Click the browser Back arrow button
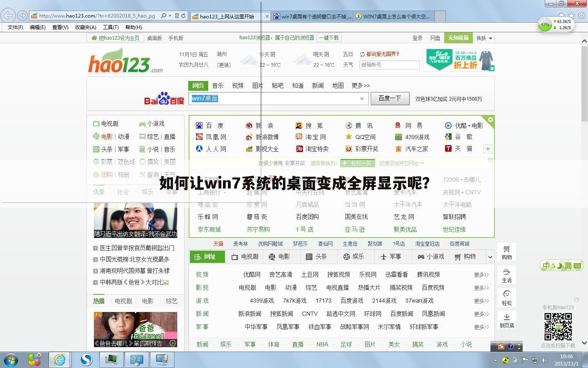Screen dimensions: 588x368 [x=8, y=16]
